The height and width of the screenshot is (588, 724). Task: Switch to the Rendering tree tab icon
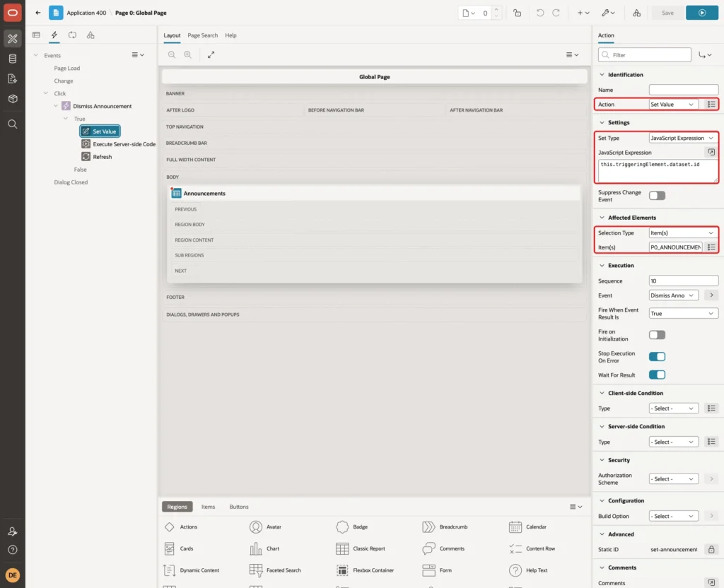point(36,35)
